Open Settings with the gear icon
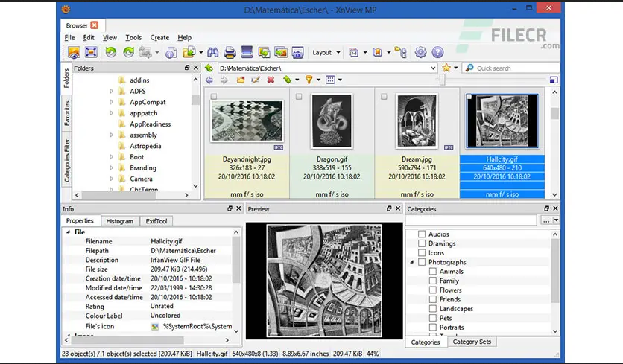Screen dimensions: 623x364 coord(420,53)
